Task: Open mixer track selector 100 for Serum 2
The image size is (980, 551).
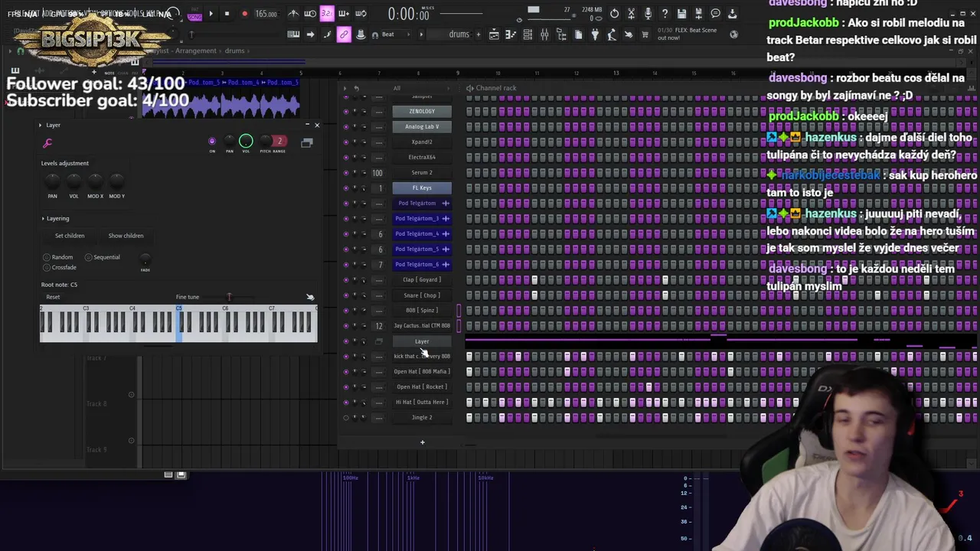Action: pyautogui.click(x=377, y=172)
